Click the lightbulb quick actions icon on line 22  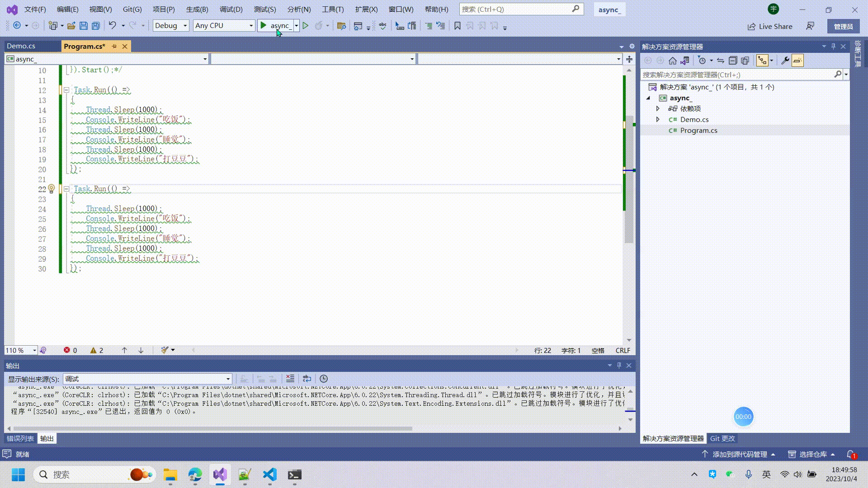52,189
